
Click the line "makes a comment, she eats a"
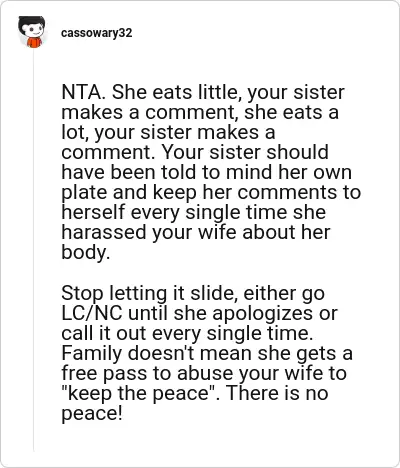tap(200, 112)
